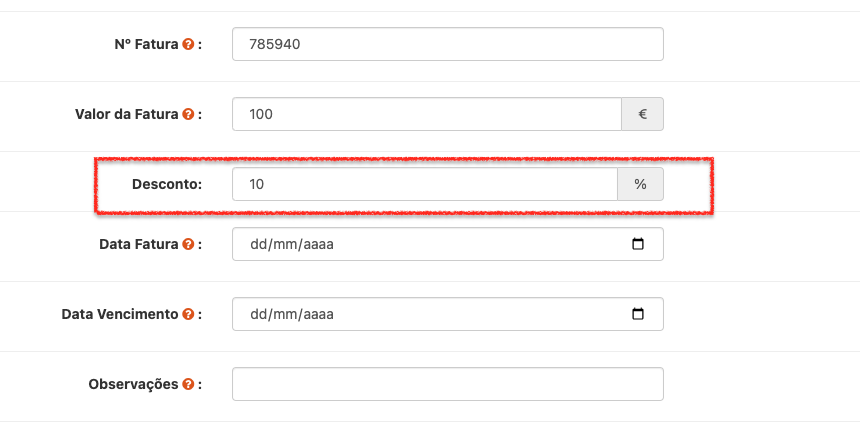Click the Nº Fatura label text
The width and height of the screenshot is (860, 425).
coord(146,45)
